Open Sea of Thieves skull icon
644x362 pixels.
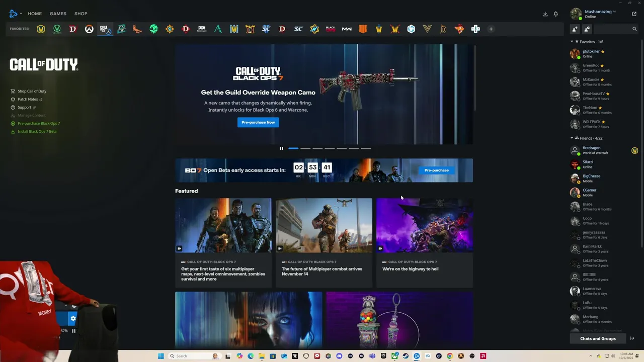point(153,29)
